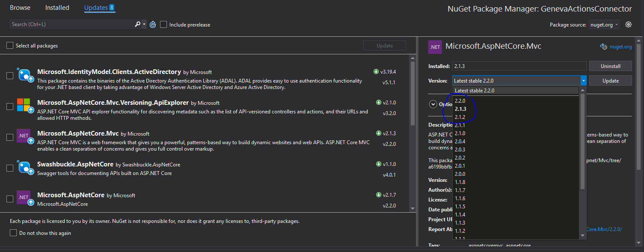Check the Microsoft.AspNetCore package checkbox
Image resolution: width=644 pixels, height=252 pixels.
coord(10,199)
